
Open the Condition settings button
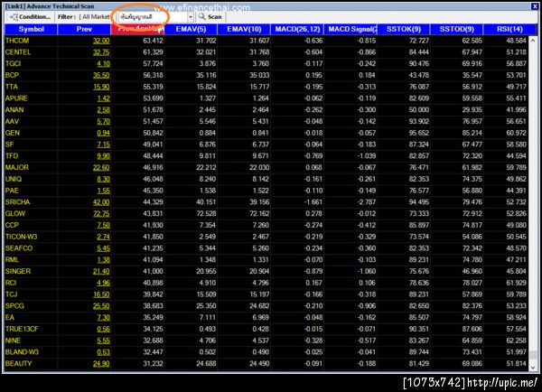[30, 16]
